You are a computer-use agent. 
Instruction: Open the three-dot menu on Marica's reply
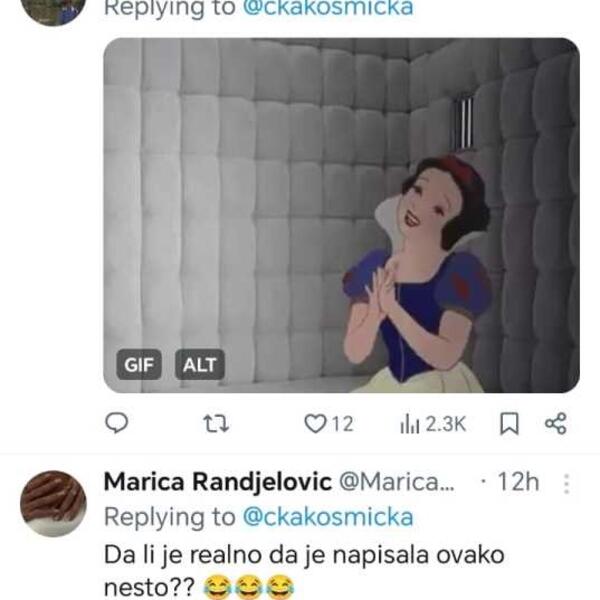tap(566, 484)
